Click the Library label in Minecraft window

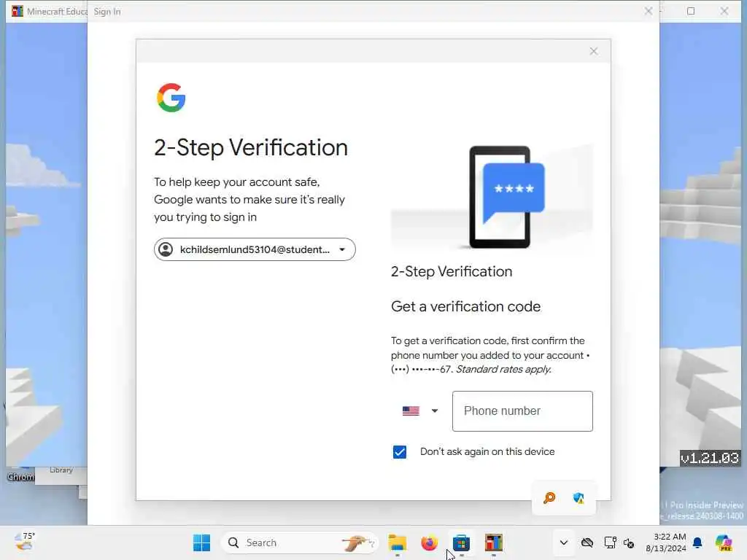click(61, 470)
